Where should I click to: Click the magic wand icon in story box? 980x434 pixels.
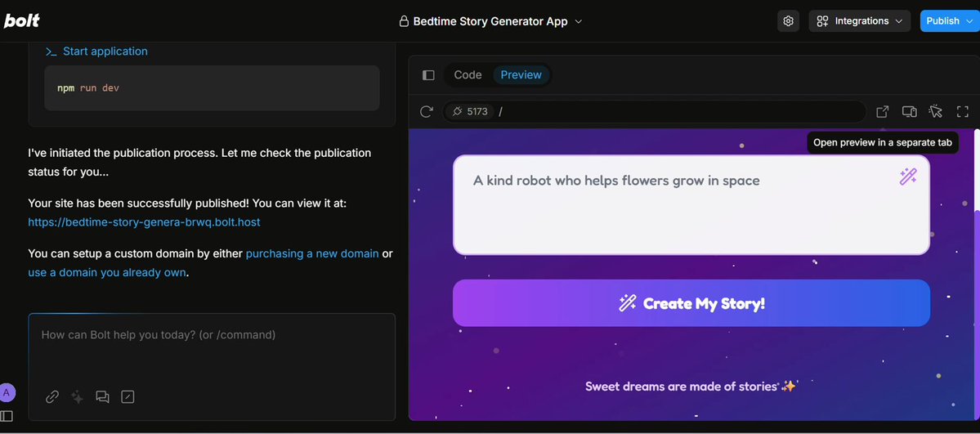pos(907,177)
